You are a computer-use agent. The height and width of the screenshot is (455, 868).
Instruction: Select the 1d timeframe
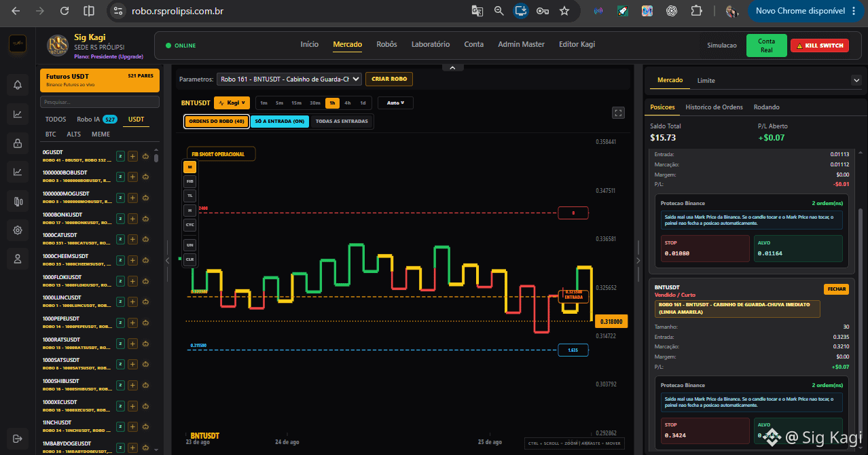363,103
